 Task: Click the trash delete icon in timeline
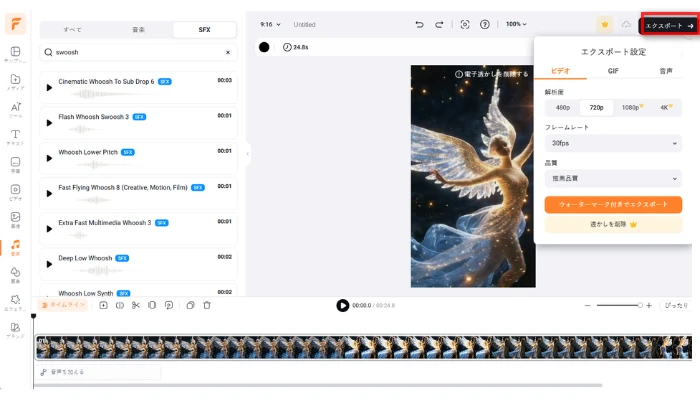[207, 305]
